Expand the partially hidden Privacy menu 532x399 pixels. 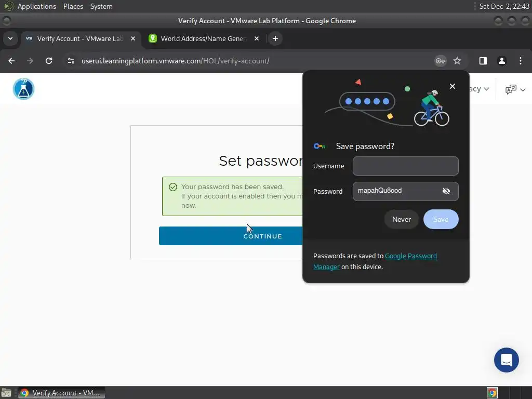479,89
